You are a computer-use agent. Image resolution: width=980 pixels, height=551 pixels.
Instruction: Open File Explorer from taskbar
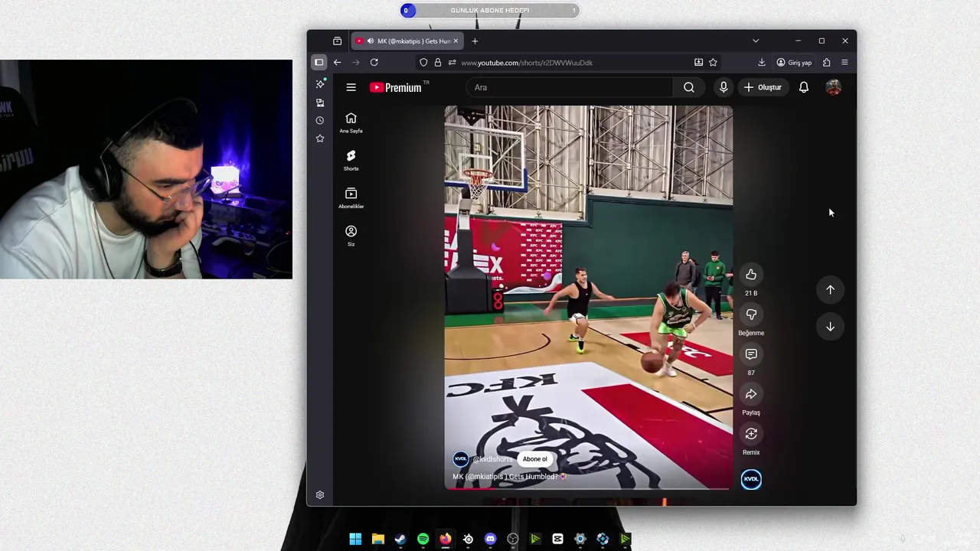(377, 539)
